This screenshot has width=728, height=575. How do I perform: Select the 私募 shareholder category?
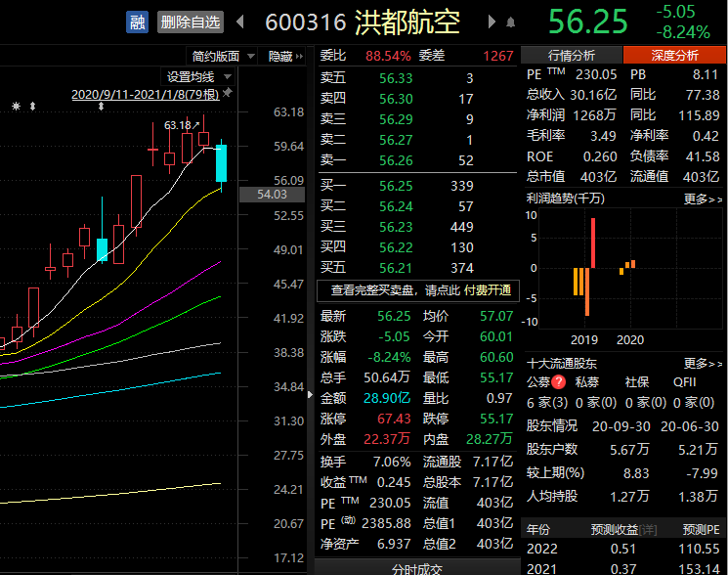pos(587,382)
